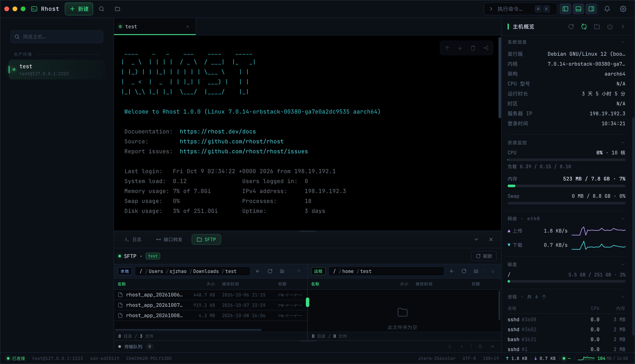This screenshot has height=364, width=635.
Task: Open the 执行命令 command palette field
Action: (x=520, y=9)
